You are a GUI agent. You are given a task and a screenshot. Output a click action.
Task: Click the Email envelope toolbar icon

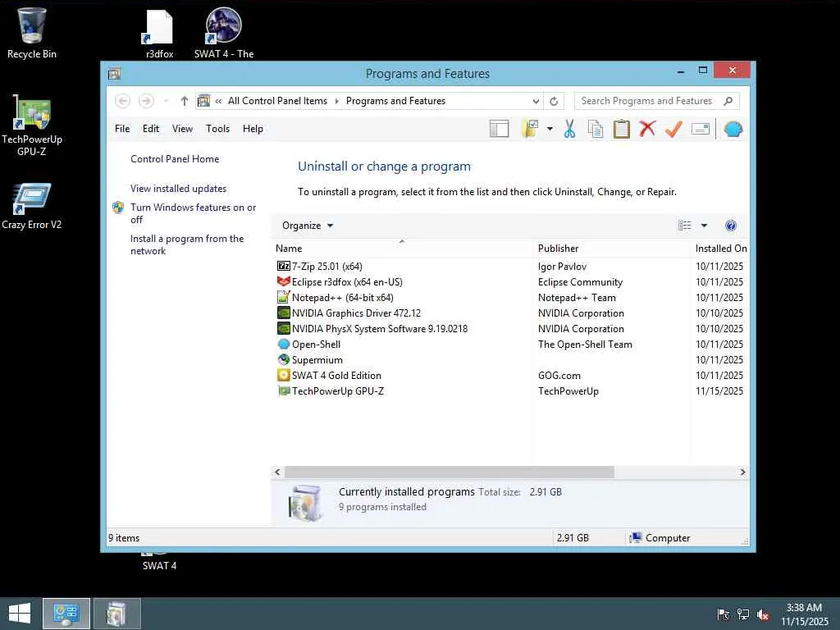coord(701,129)
